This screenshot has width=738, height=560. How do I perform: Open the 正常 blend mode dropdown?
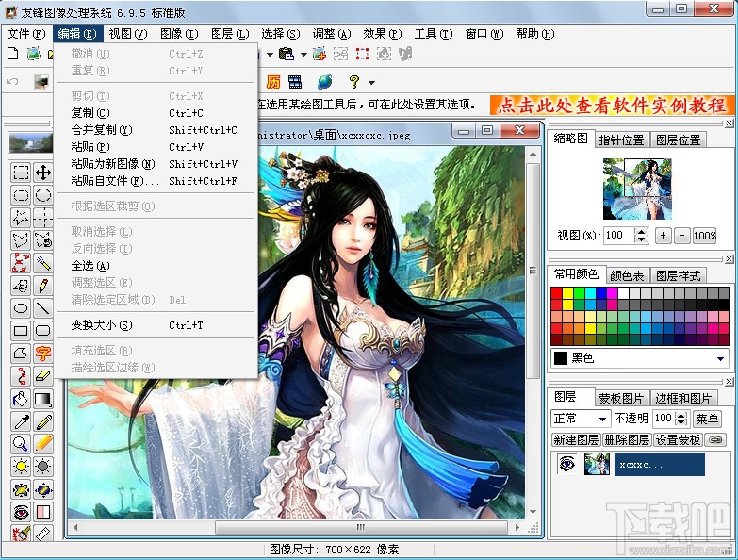[603, 419]
